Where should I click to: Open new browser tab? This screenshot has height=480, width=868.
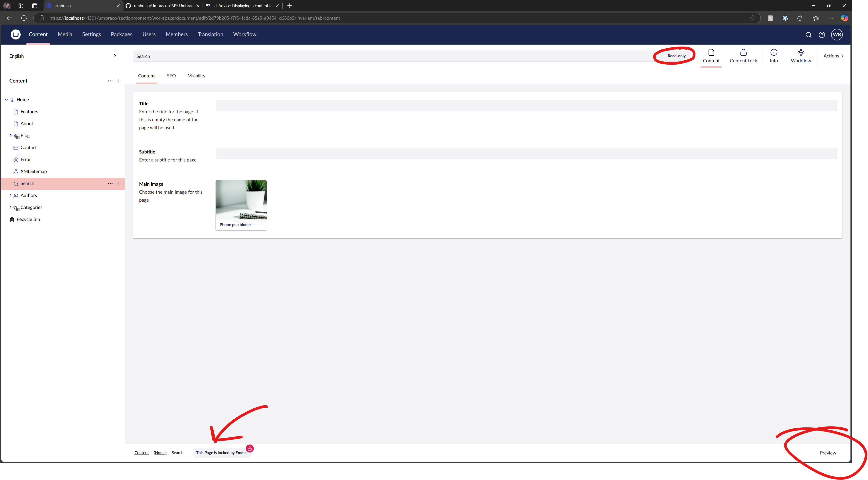(289, 6)
